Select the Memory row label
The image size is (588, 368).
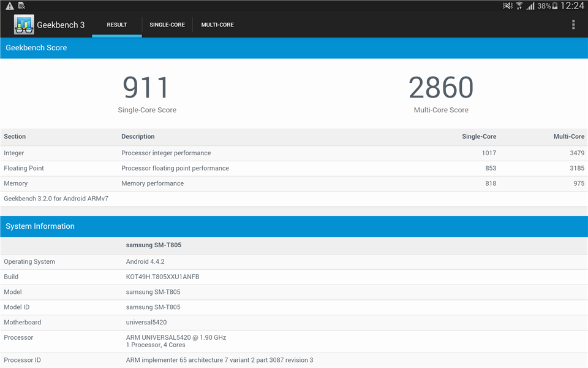[16, 183]
